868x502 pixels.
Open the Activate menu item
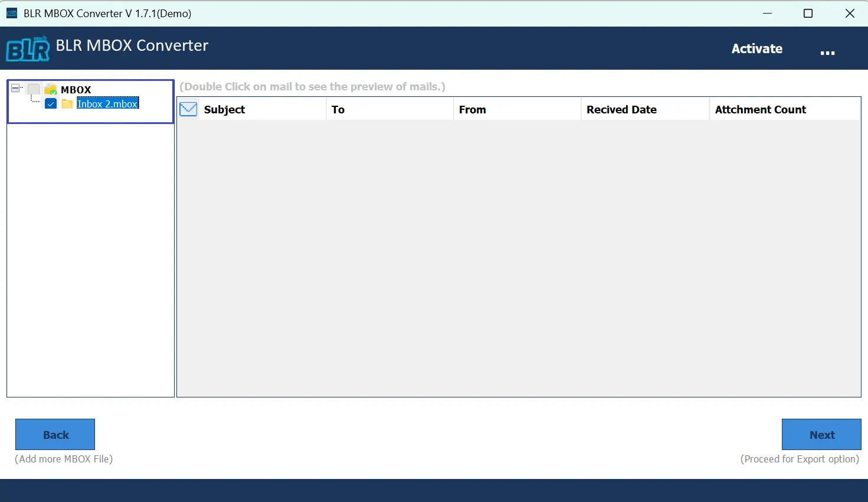[x=756, y=48]
